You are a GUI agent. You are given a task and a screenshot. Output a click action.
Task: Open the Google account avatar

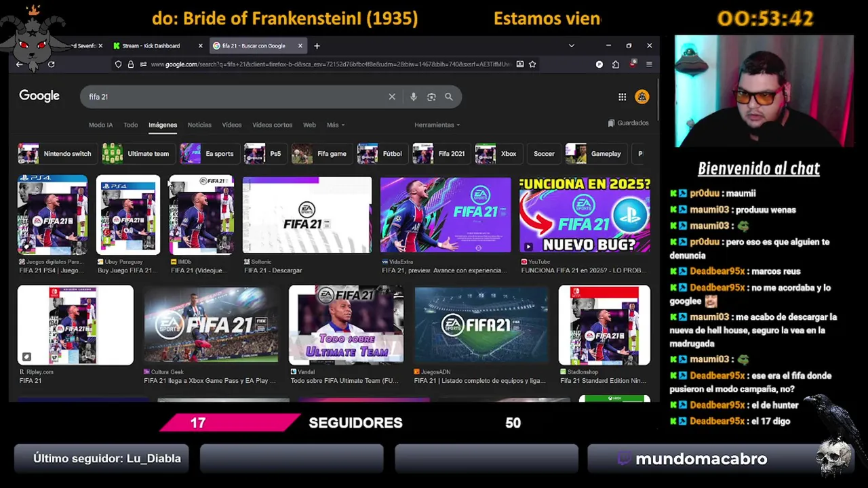point(642,97)
